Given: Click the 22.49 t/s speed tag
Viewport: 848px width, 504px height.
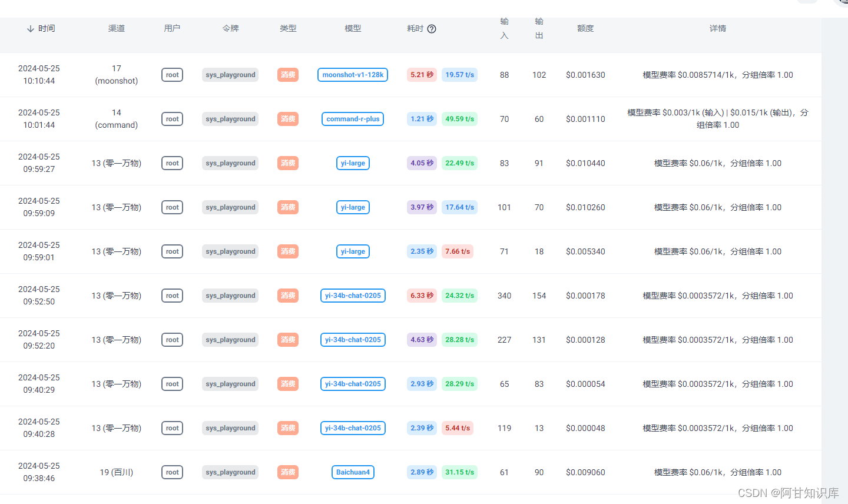Looking at the screenshot, I should coord(459,163).
